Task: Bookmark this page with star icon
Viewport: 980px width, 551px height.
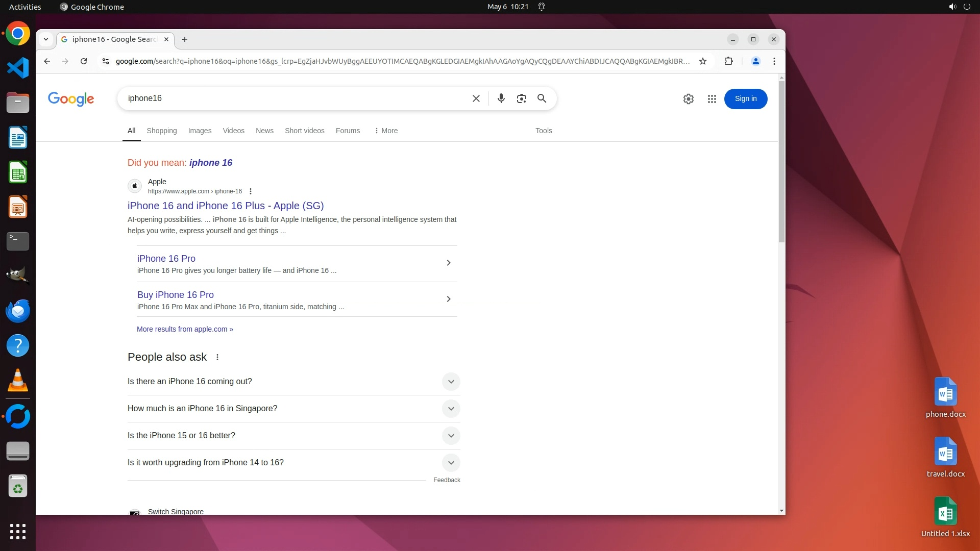Action: [702, 61]
